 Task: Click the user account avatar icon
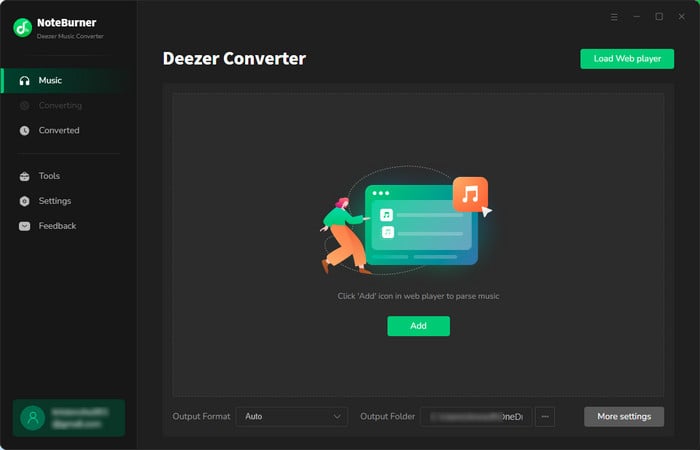(33, 418)
